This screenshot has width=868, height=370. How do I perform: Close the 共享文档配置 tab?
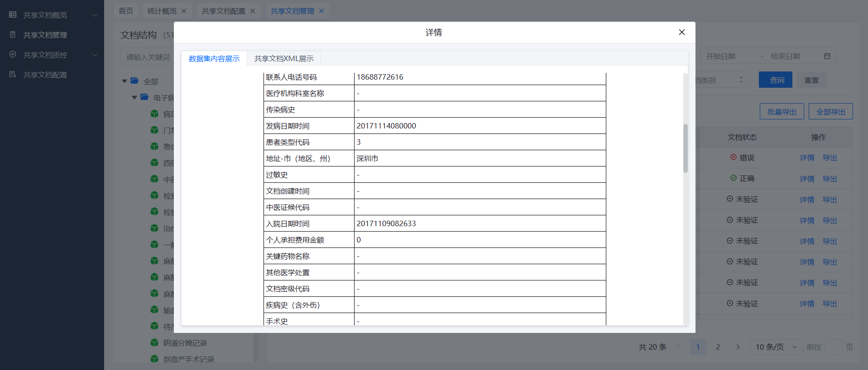click(x=253, y=11)
